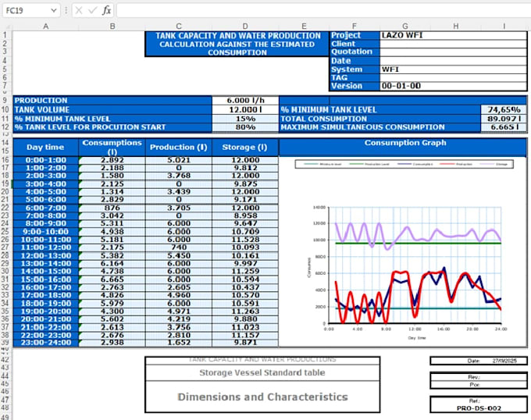Viewport: 531px width, 420px height.
Task: Click storage '10.591' in 18:00-19:00 row
Action: pyautogui.click(x=245, y=303)
